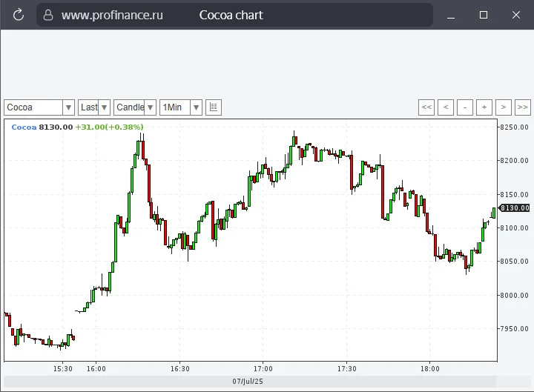This screenshot has width=534, height=392.
Task: Zoom out the chart with minus button
Action: click(465, 107)
